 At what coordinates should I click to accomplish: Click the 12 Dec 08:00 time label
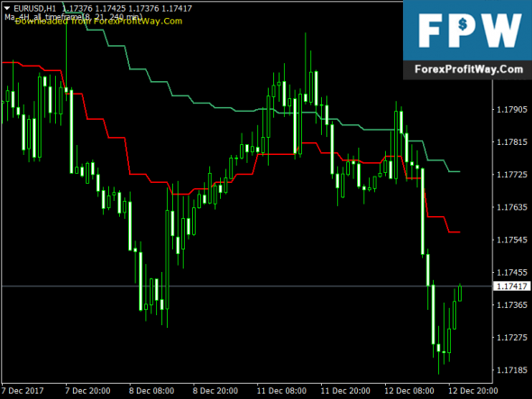coord(409,391)
